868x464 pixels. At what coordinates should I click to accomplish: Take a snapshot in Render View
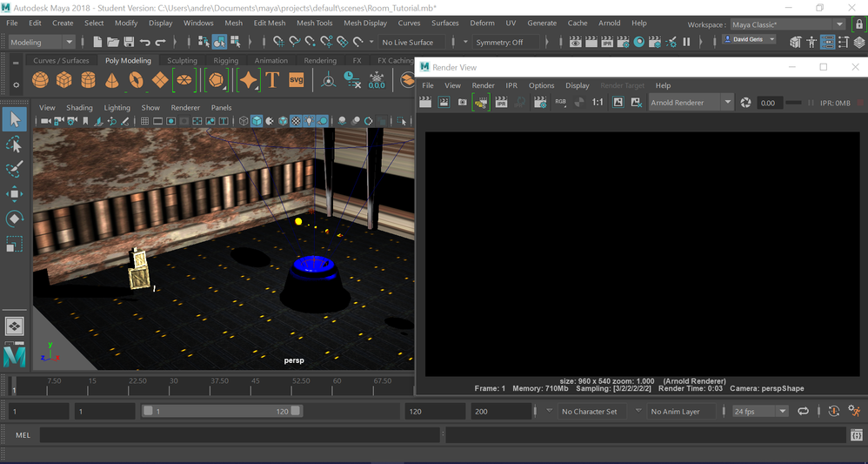(x=462, y=103)
